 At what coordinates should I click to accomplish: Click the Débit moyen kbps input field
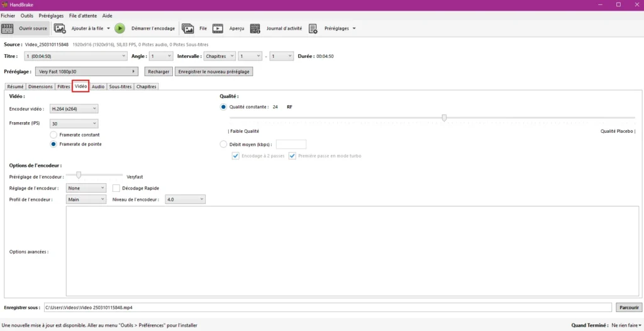(291, 144)
